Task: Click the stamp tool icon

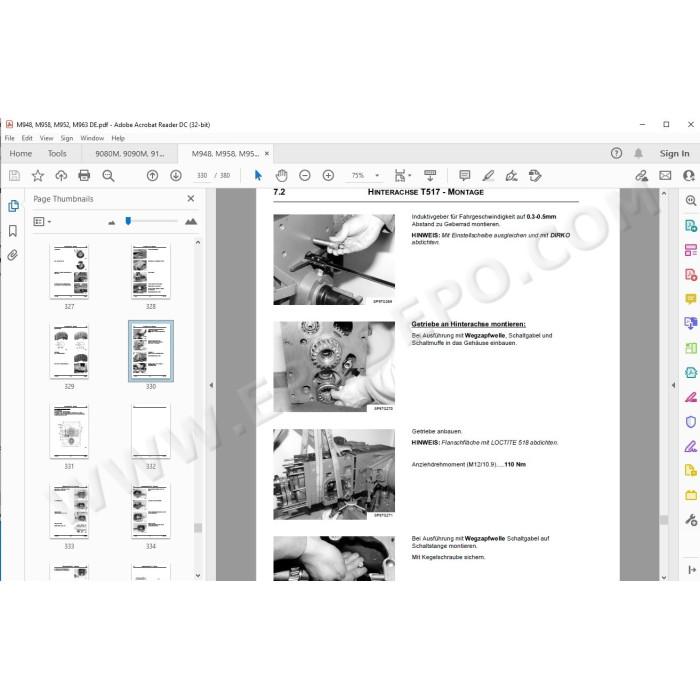Action: (x=535, y=175)
